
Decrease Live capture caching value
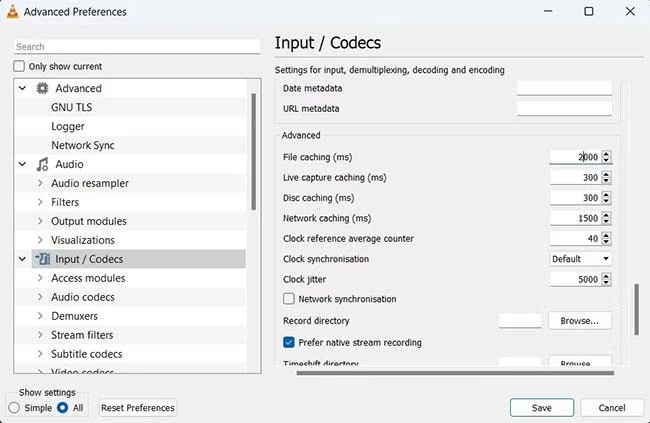(606, 180)
